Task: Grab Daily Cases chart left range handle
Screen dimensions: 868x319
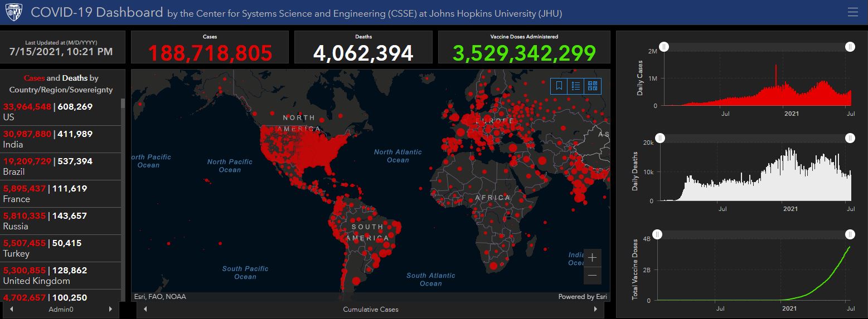Action: (x=664, y=47)
